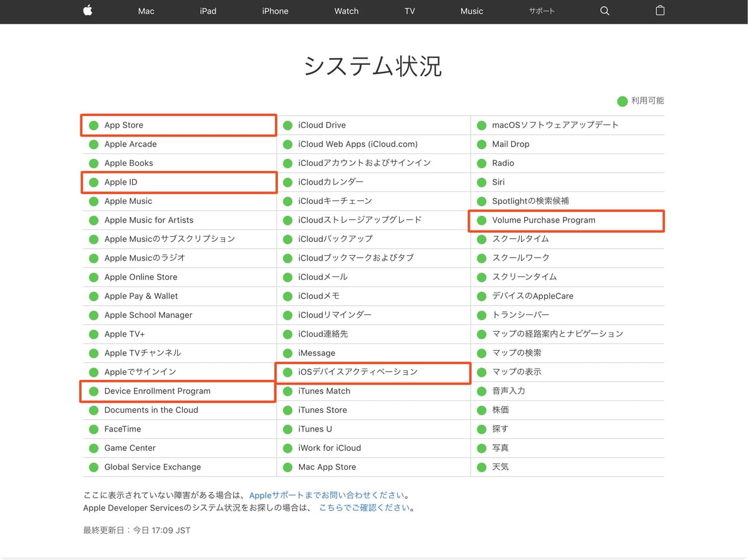Click the status dot for iOSデバイスアクティベーション

(x=287, y=372)
